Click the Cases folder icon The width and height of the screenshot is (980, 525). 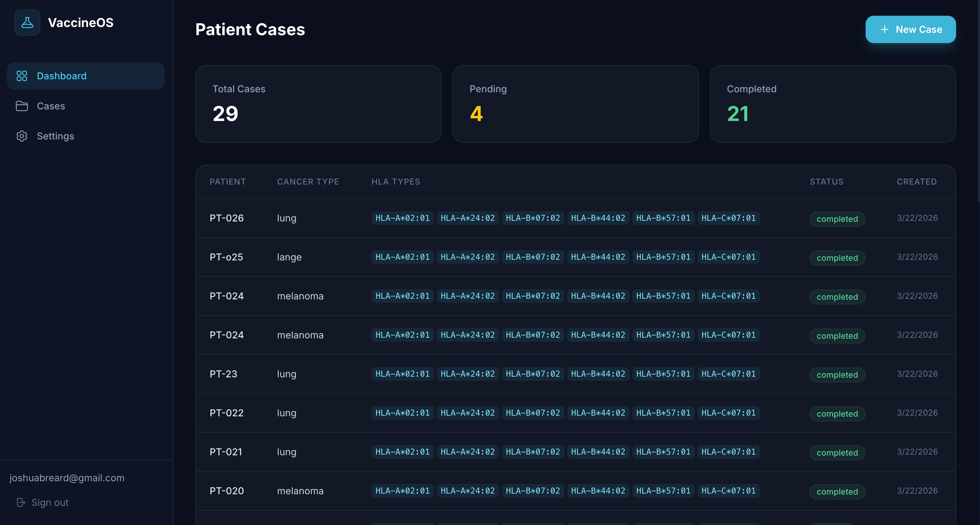point(22,106)
